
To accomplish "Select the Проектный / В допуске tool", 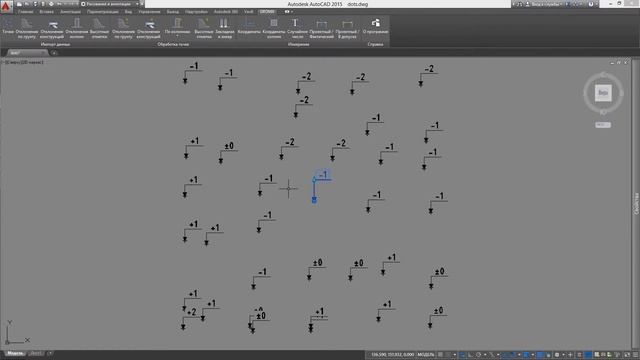I will pos(347,28).
